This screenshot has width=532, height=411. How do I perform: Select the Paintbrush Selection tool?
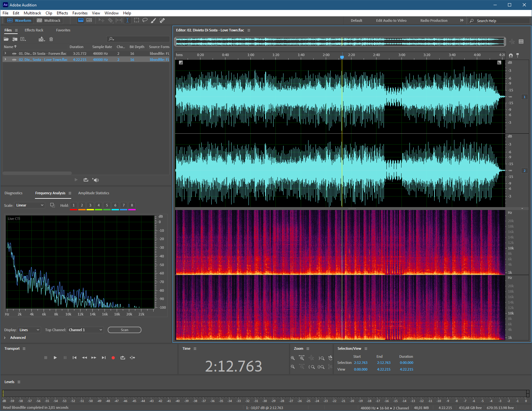point(153,20)
